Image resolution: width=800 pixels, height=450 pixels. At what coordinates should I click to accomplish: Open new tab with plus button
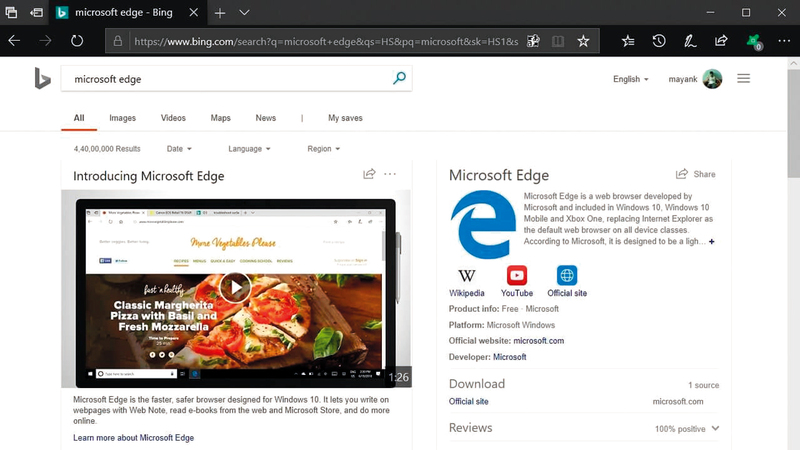[219, 13]
